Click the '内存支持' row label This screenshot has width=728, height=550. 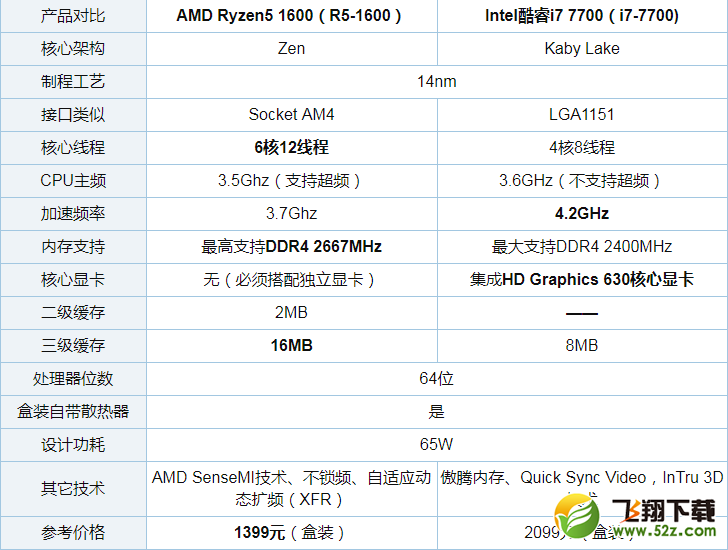coord(73,246)
